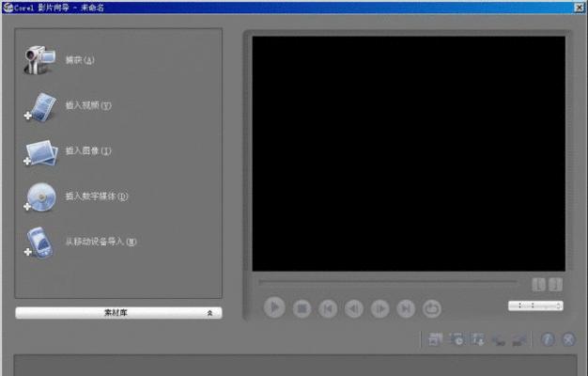The image size is (588, 376).
Task: Delete selected clip round X icon
Action: [x=569, y=339]
